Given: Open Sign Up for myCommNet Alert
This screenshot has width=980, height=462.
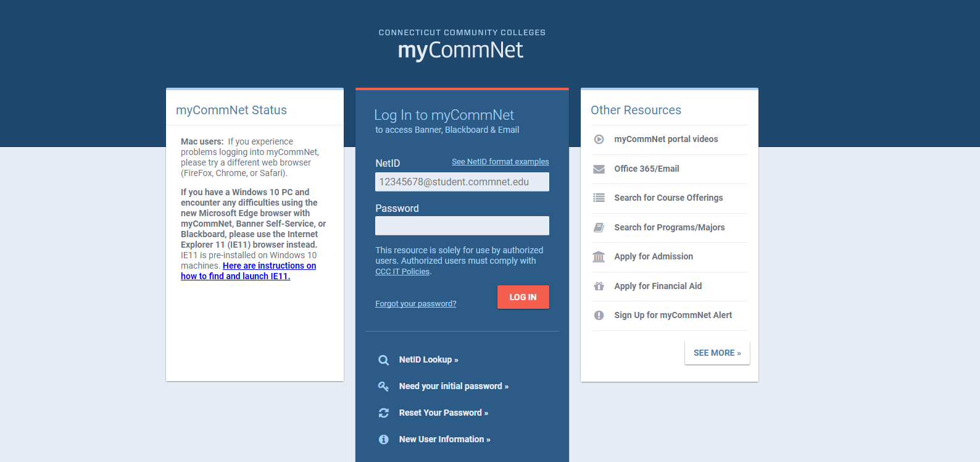Looking at the screenshot, I should pyautogui.click(x=673, y=316).
